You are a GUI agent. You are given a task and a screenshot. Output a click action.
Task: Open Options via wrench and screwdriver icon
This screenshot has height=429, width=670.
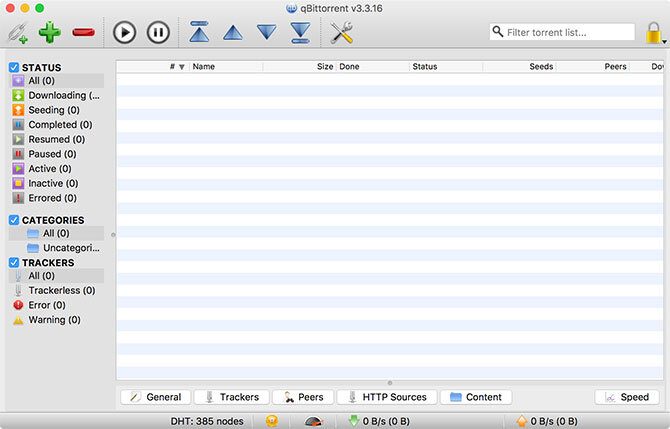pos(341,32)
